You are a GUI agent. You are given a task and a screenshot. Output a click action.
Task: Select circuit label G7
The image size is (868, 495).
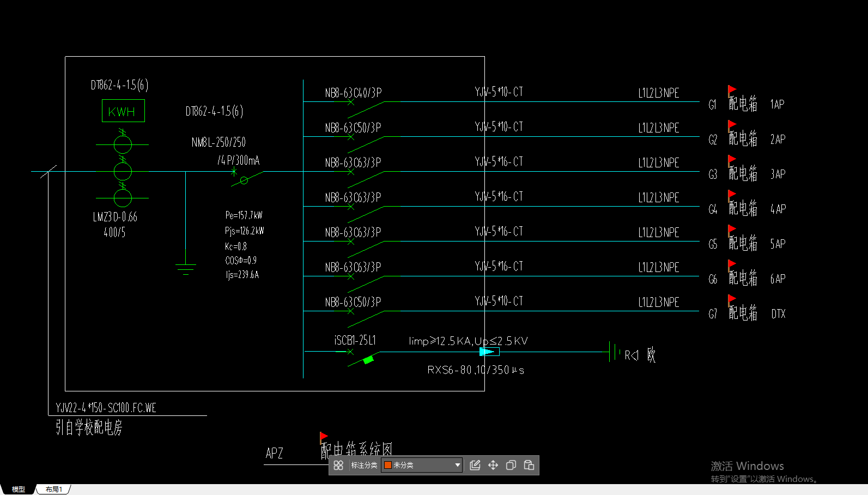tap(712, 314)
